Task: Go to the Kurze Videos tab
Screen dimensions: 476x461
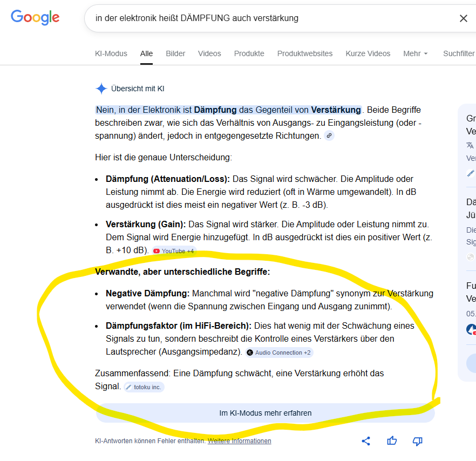Action: tap(368, 53)
